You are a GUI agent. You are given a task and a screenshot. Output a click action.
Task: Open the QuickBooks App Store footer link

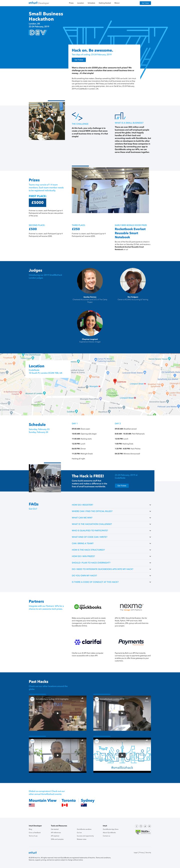point(110,829)
